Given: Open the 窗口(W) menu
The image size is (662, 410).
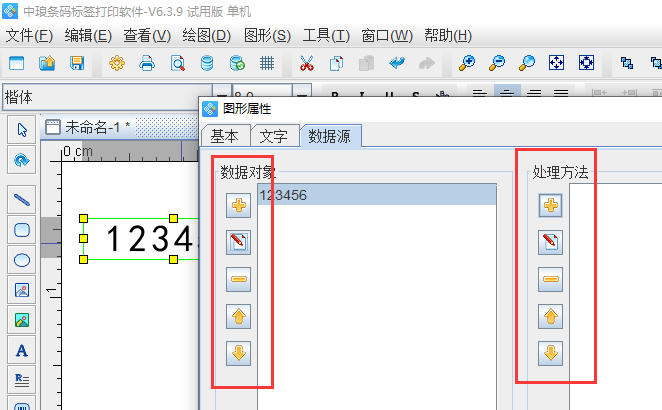Looking at the screenshot, I should click(387, 35).
